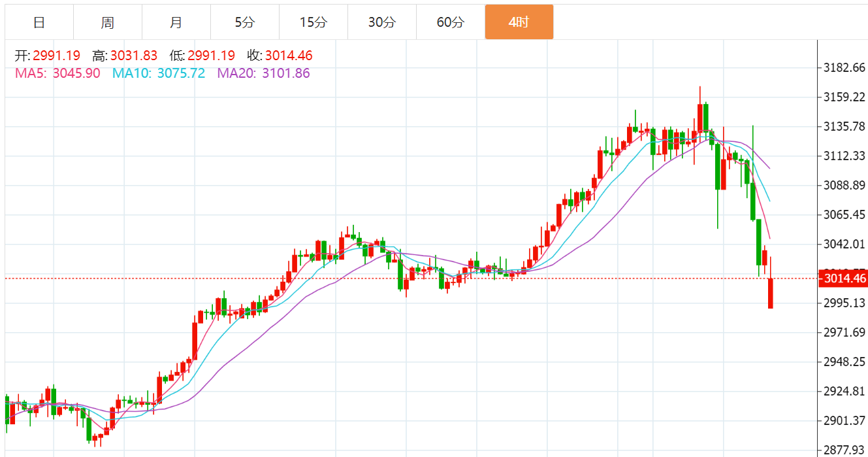The width and height of the screenshot is (868, 457).
Task: Click the 2877.93 label on price axis
Action: [844, 450]
